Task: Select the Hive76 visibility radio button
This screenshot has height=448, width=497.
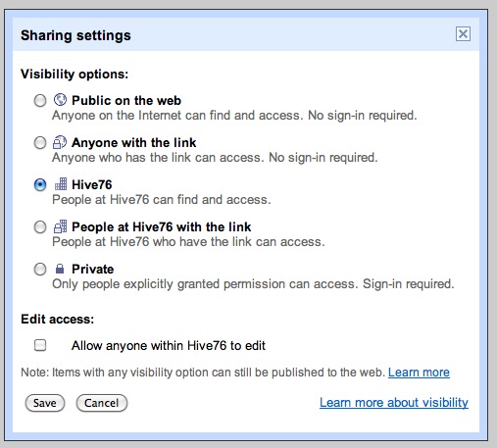Action: coord(40,185)
